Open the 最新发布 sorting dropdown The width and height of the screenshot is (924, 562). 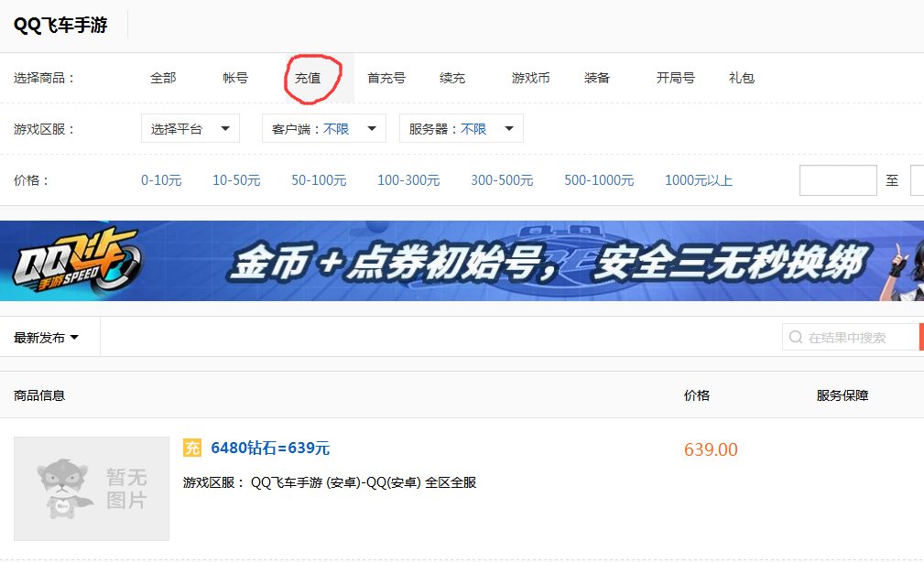click(x=46, y=337)
